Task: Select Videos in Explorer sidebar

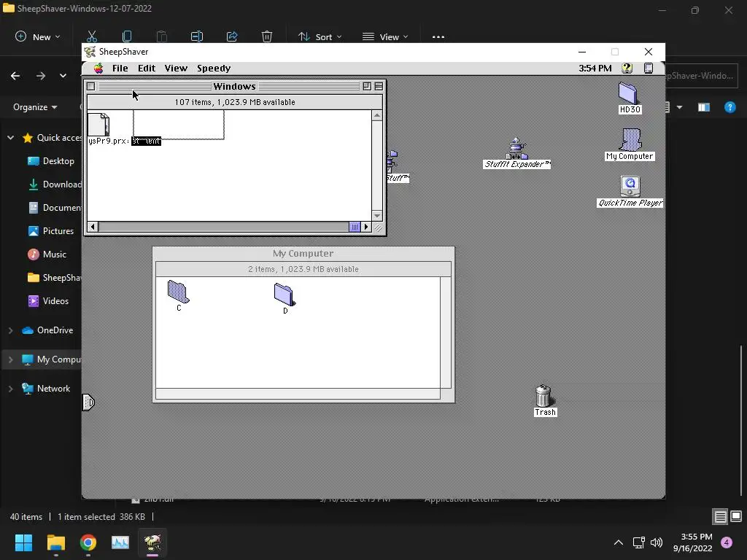Action: (x=48, y=301)
